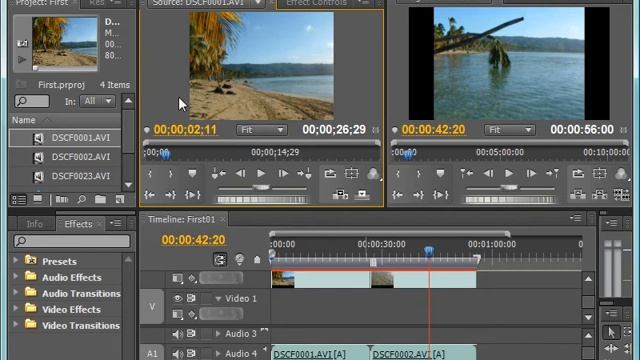Step back one frame in Program monitor
The width and height of the screenshot is (640, 360).
coord(488,173)
